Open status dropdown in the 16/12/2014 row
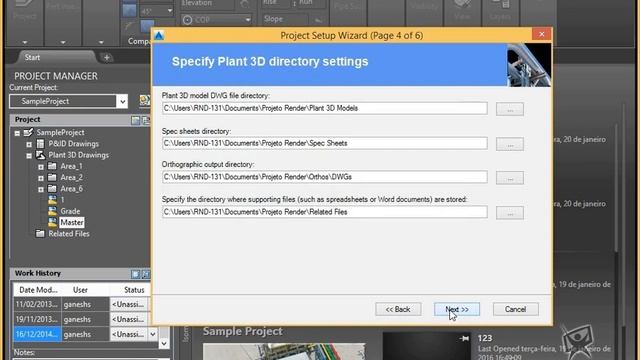 click(153, 334)
